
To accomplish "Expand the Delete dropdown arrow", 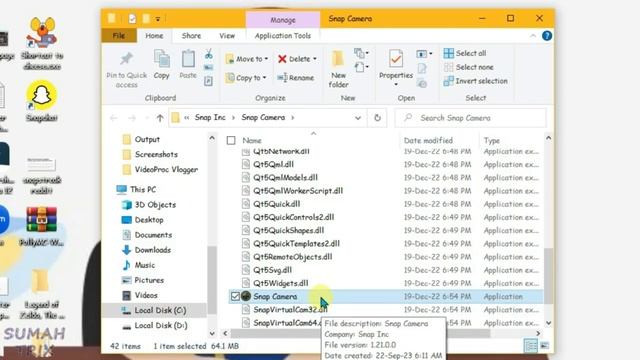I will point(315,59).
